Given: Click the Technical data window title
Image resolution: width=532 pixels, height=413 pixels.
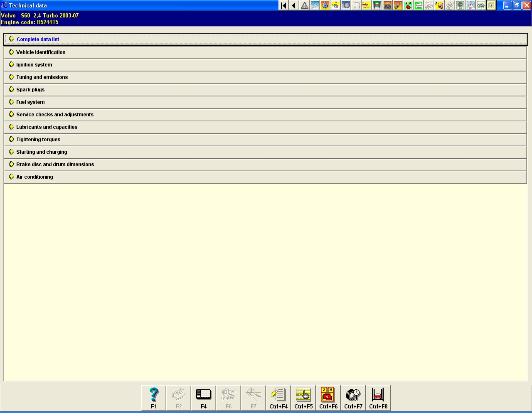Looking at the screenshot, I should click(28, 5).
